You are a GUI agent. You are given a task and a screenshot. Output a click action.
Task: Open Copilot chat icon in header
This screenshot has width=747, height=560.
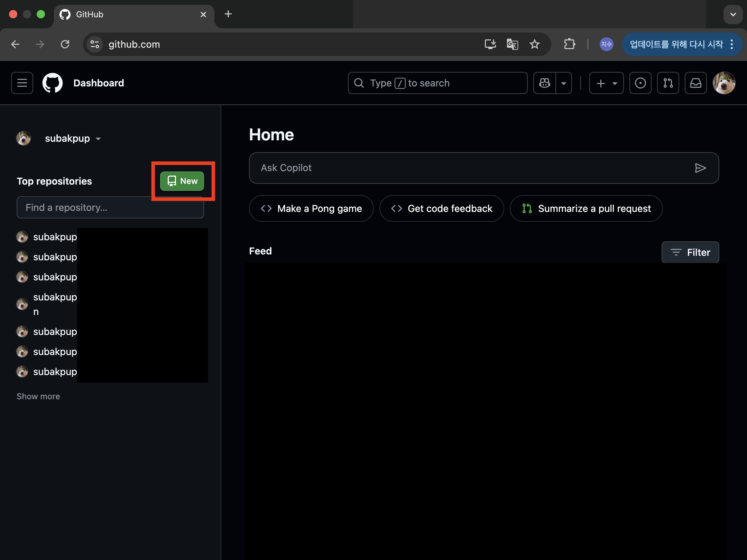(545, 83)
